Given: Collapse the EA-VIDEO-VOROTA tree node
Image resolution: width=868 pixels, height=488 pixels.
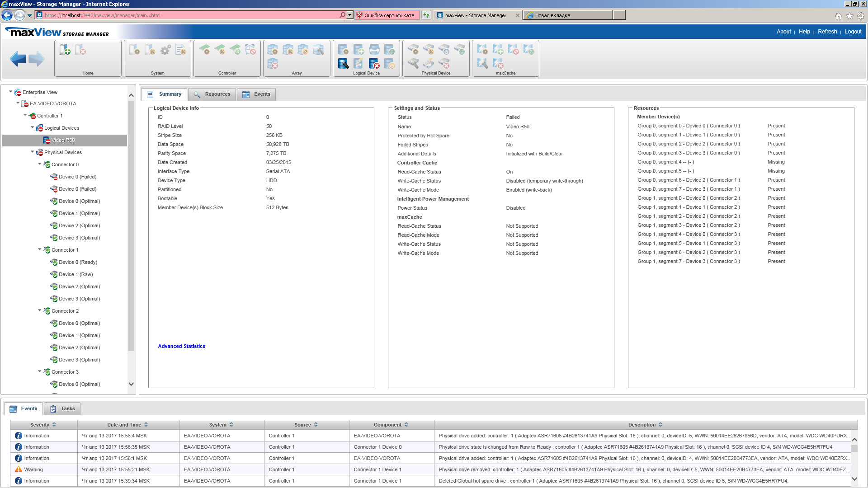Looking at the screenshot, I should coord(18,103).
